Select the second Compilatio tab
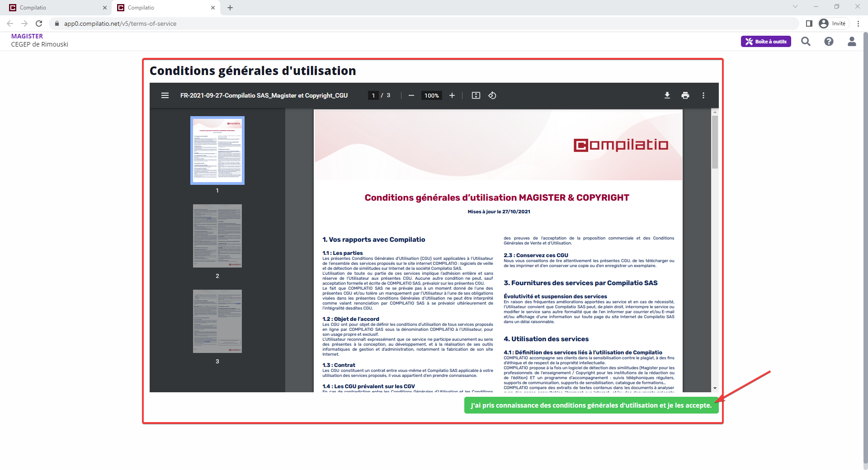 pos(165,8)
